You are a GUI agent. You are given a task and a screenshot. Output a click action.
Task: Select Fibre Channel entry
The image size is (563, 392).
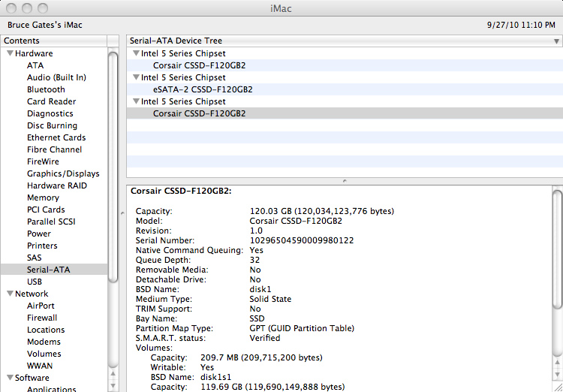[54, 149]
